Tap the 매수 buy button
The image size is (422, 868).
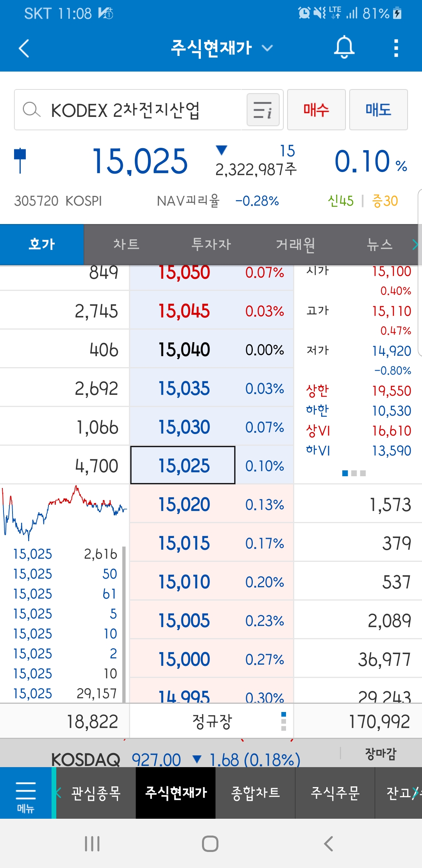(316, 110)
